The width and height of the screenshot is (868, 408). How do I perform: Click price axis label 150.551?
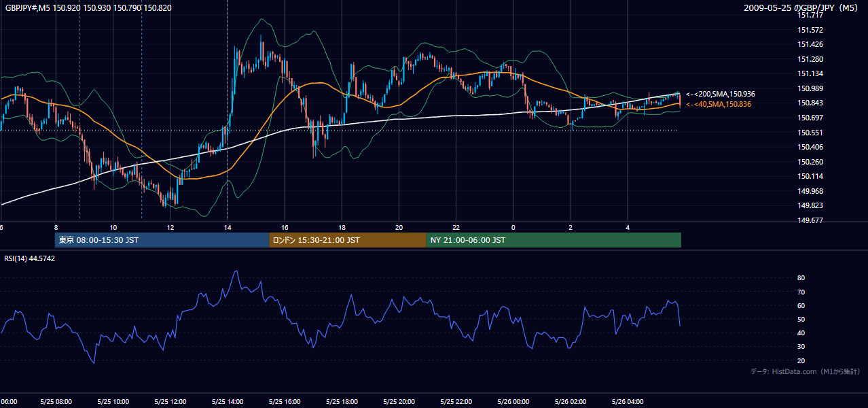point(811,133)
